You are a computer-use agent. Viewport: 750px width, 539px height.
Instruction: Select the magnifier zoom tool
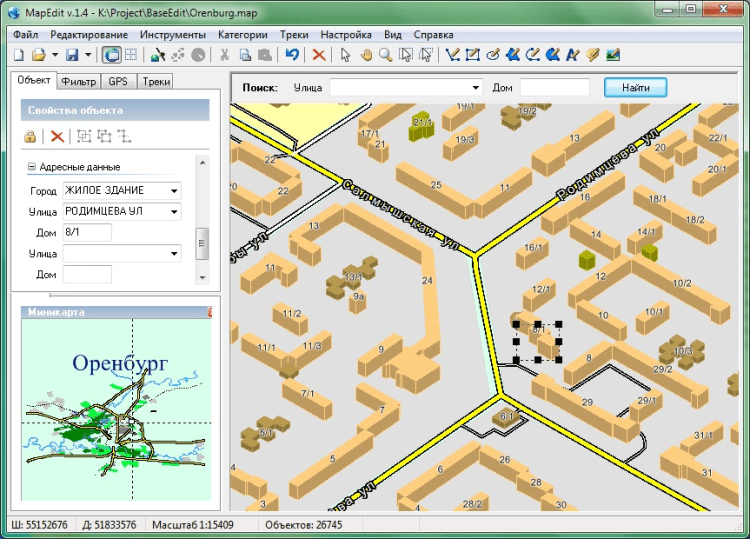click(x=385, y=55)
